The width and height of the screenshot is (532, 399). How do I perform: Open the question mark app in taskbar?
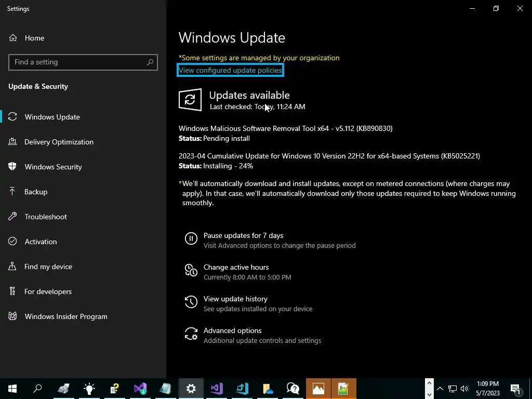[115, 389]
